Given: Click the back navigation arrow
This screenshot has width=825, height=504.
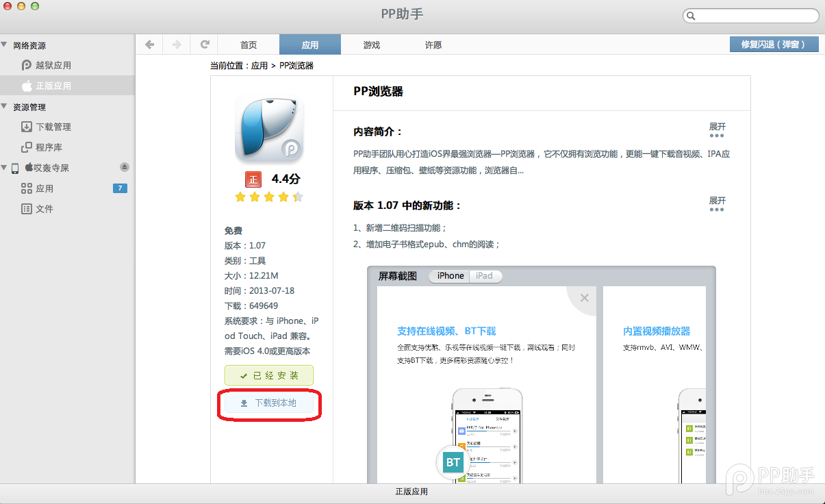Looking at the screenshot, I should [x=149, y=45].
